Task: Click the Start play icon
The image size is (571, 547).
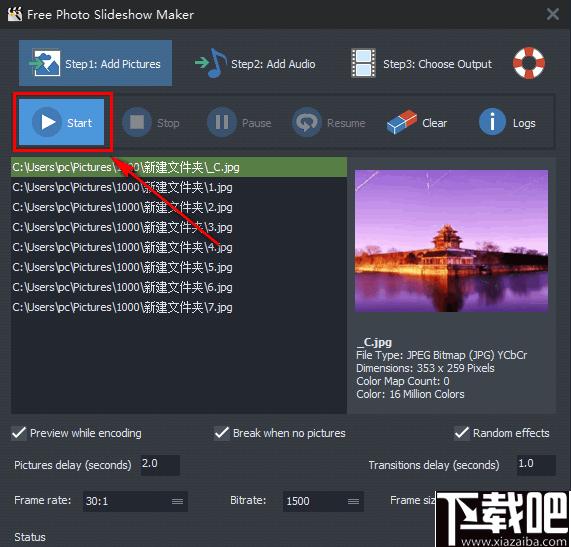Action: [x=46, y=122]
